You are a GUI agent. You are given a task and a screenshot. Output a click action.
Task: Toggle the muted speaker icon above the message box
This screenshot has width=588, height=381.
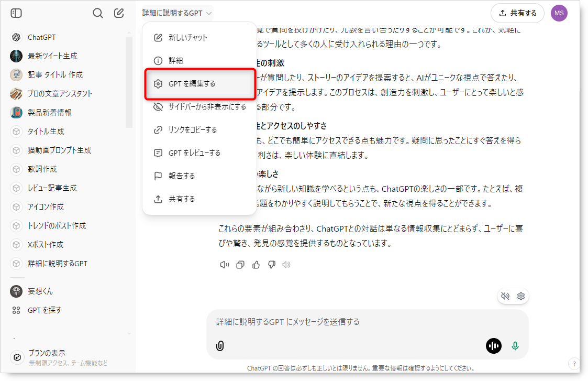click(505, 296)
